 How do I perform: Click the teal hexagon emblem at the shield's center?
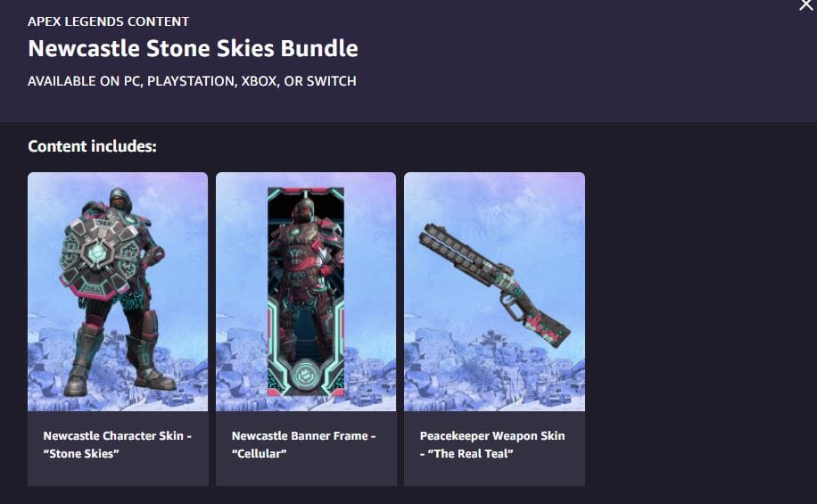pyautogui.click(x=97, y=253)
